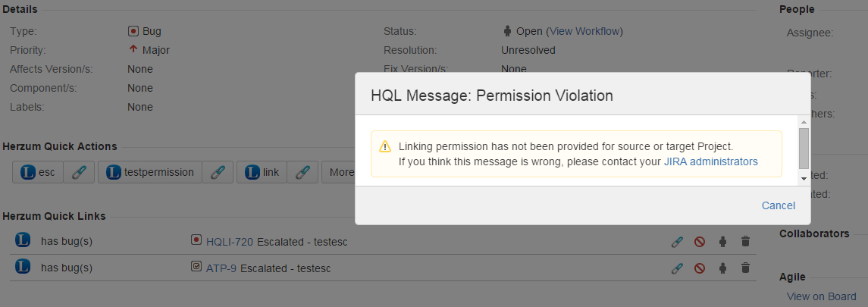
Task: Delete the HQLI-720 quick link
Action: 745,242
